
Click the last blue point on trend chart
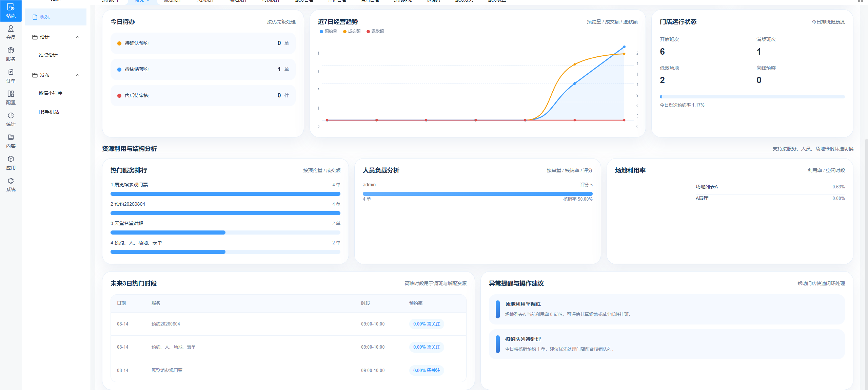624,47
